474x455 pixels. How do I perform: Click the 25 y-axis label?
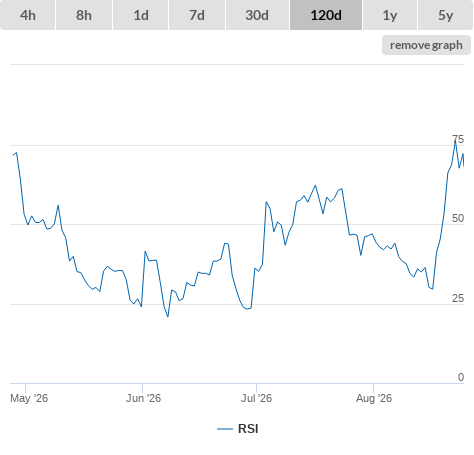click(x=458, y=298)
